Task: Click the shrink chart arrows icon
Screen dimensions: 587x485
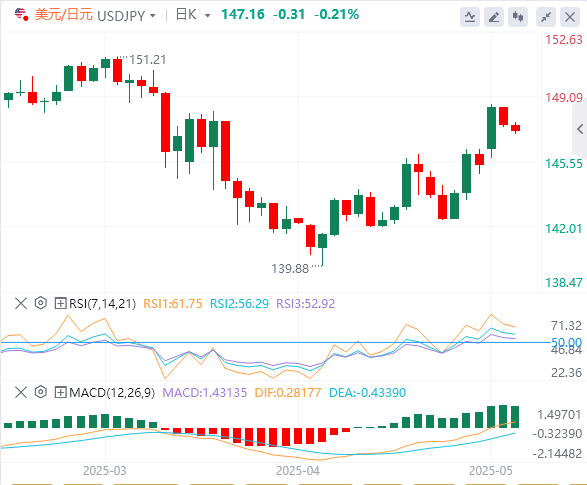Action: 546,17
